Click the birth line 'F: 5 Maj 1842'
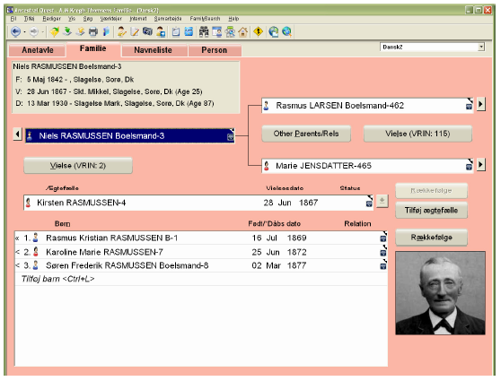The height and width of the screenshot is (381, 500). coord(75,79)
